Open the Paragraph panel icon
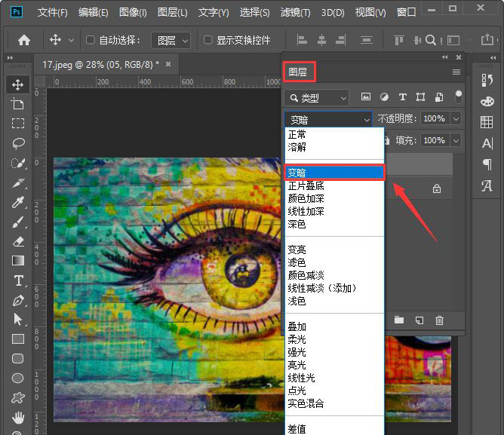The height and width of the screenshot is (435, 504). pyautogui.click(x=487, y=164)
